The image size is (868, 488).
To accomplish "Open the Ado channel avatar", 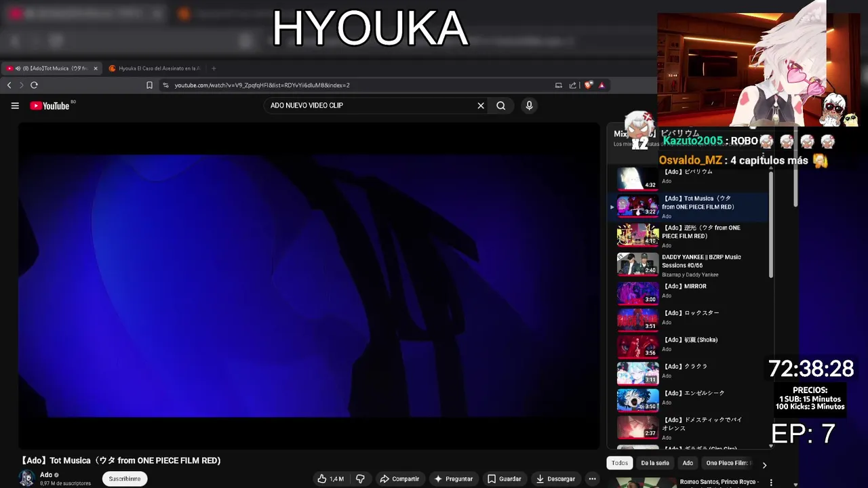I will pos(26,479).
